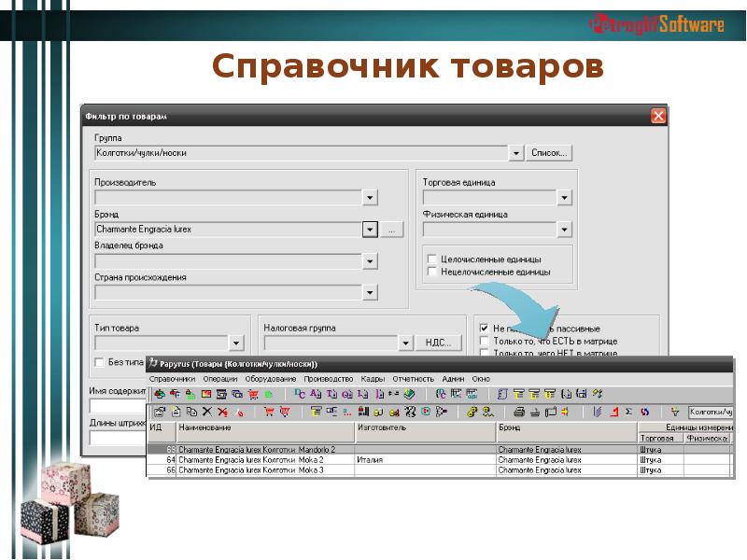This screenshot has height=560, width=747.
Task: Expand the 'Группа' dropdown list
Action: point(516,152)
